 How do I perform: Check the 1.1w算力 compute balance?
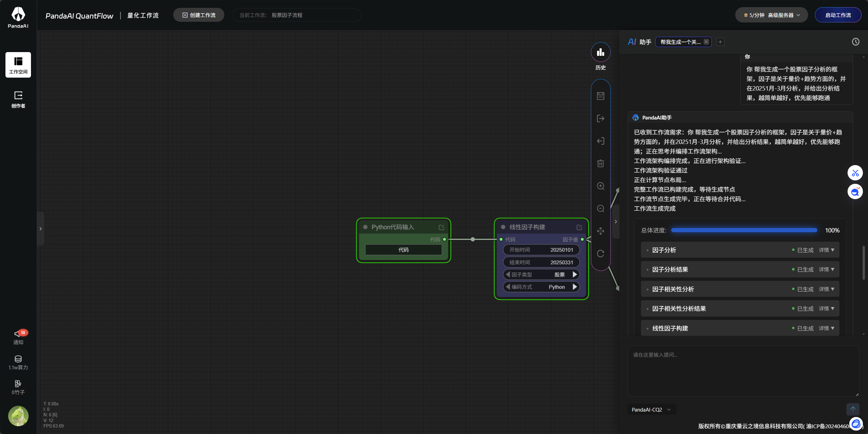pos(18,363)
